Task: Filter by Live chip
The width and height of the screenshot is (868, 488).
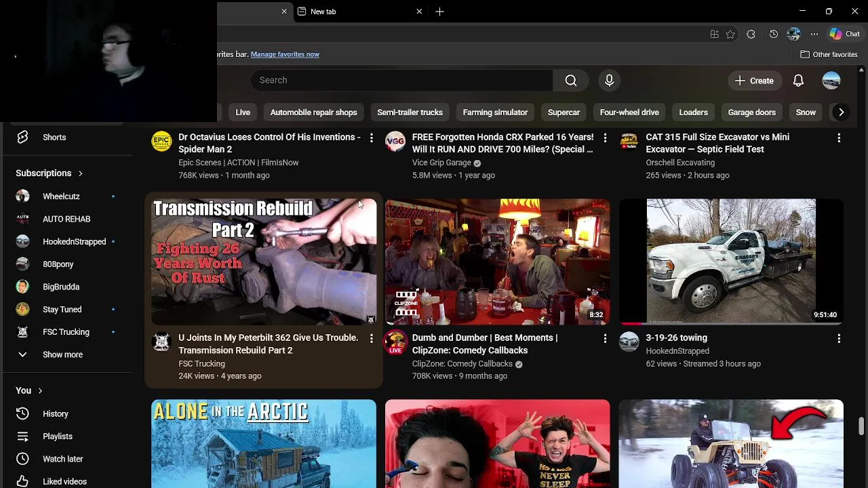Action: pos(243,113)
